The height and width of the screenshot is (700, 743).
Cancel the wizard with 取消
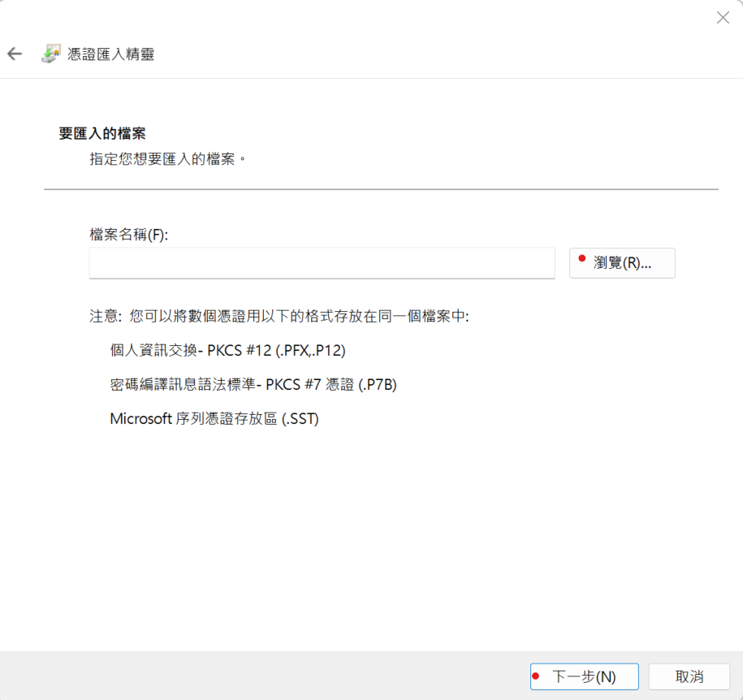(689, 676)
